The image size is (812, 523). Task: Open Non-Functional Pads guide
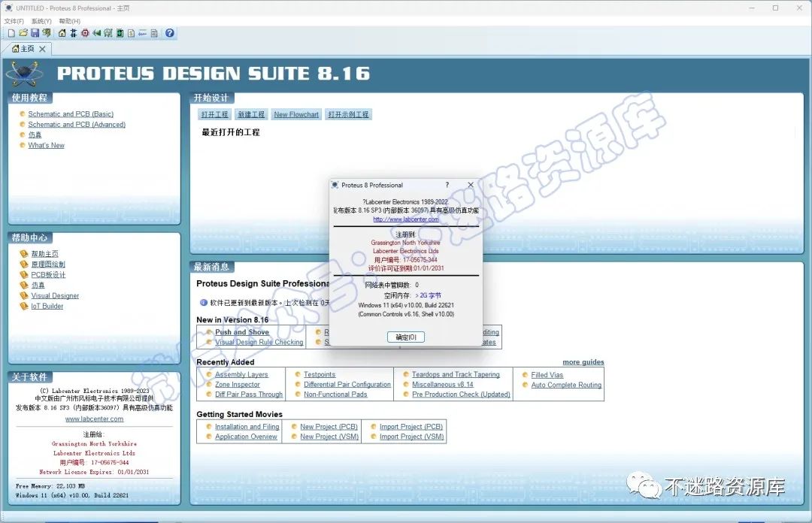click(335, 395)
